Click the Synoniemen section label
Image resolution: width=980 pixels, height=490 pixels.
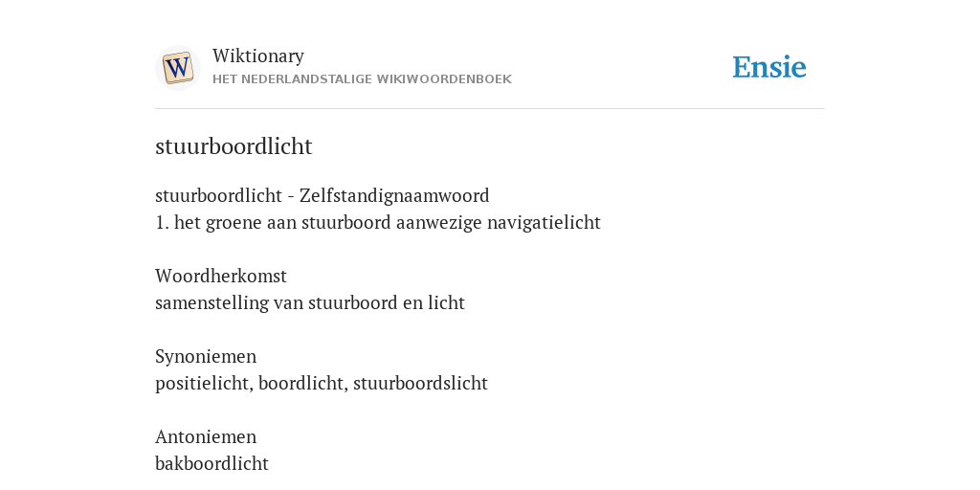pyautogui.click(x=206, y=356)
